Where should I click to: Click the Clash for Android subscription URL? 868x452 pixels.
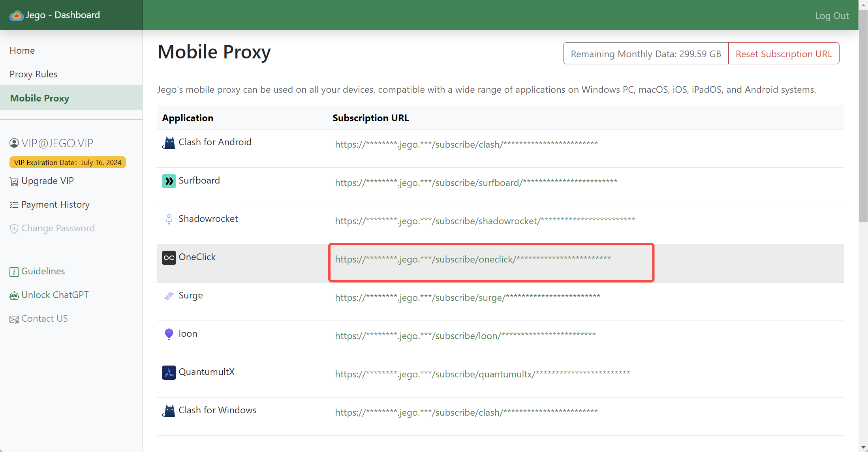pyautogui.click(x=466, y=144)
